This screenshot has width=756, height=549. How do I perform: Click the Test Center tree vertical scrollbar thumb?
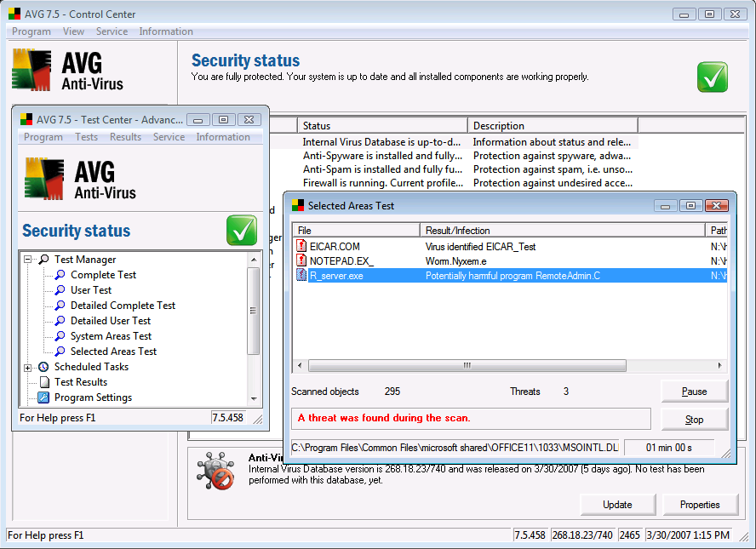254,311
